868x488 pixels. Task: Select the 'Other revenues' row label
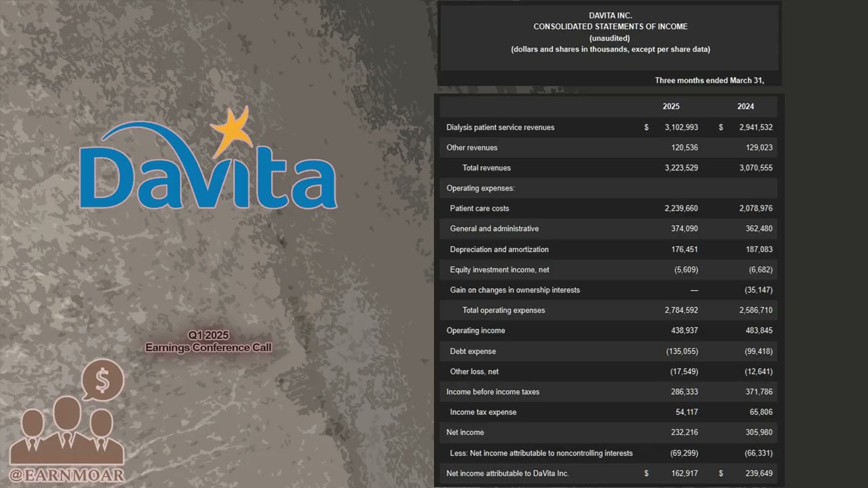(x=472, y=148)
